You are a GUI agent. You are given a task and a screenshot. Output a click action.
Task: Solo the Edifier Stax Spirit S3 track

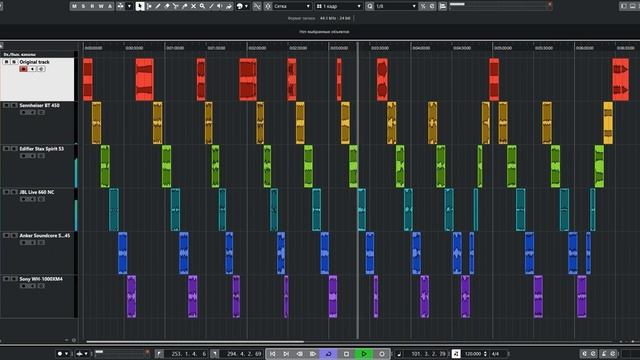click(14, 149)
